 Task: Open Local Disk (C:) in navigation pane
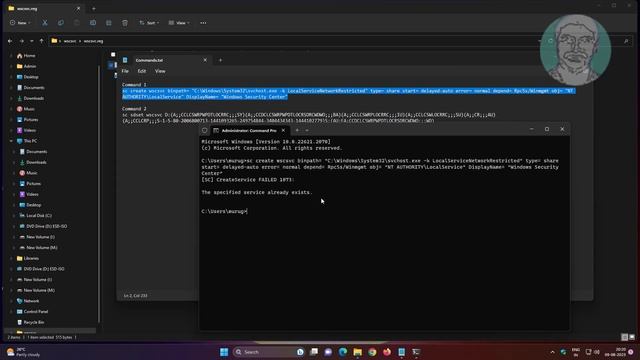[x=38, y=216]
